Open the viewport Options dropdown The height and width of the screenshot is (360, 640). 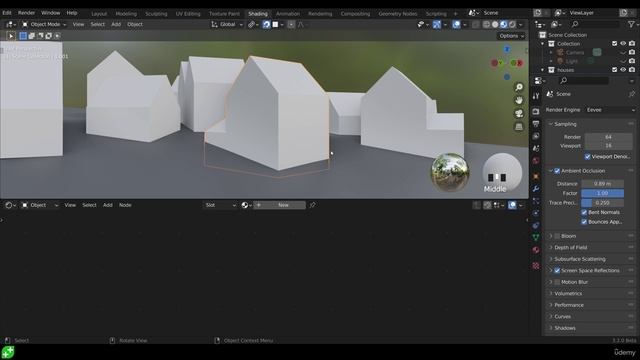(x=511, y=36)
